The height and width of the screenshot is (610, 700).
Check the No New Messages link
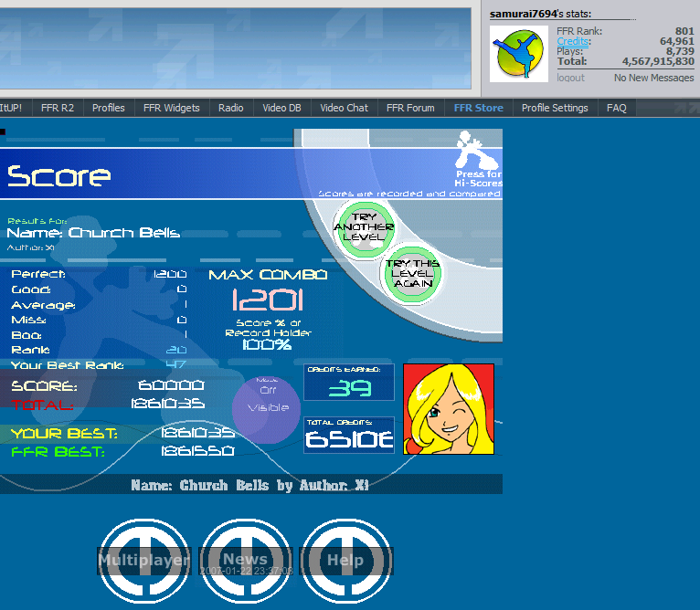(653, 79)
